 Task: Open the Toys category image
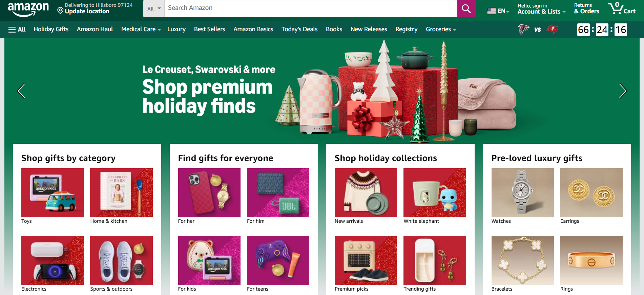tap(53, 193)
